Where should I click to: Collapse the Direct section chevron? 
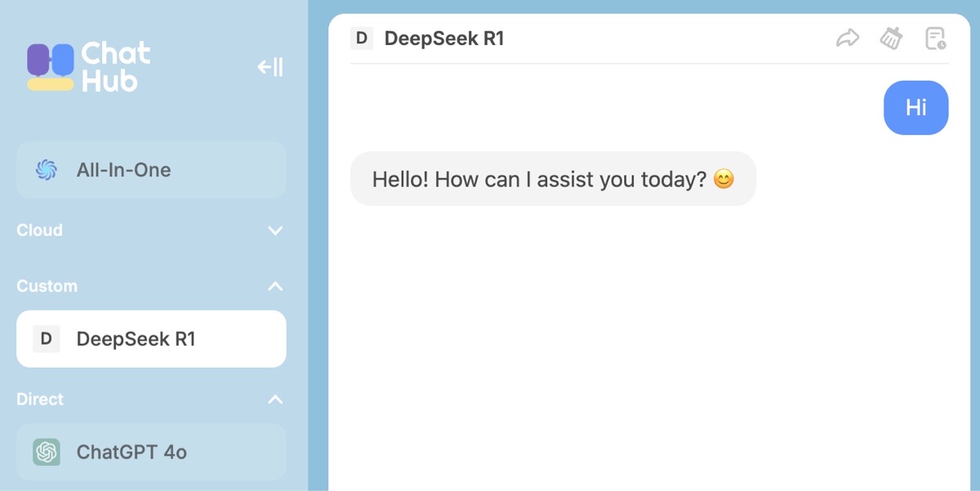point(275,399)
